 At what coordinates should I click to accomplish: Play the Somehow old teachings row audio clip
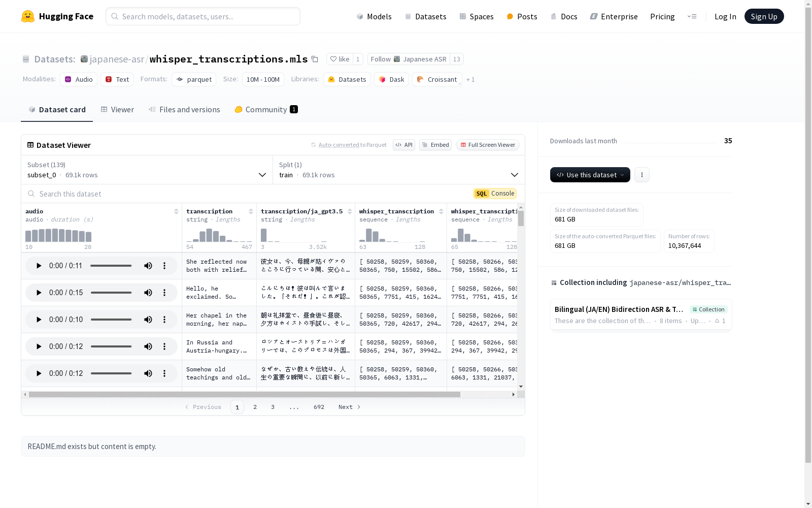tap(39, 373)
